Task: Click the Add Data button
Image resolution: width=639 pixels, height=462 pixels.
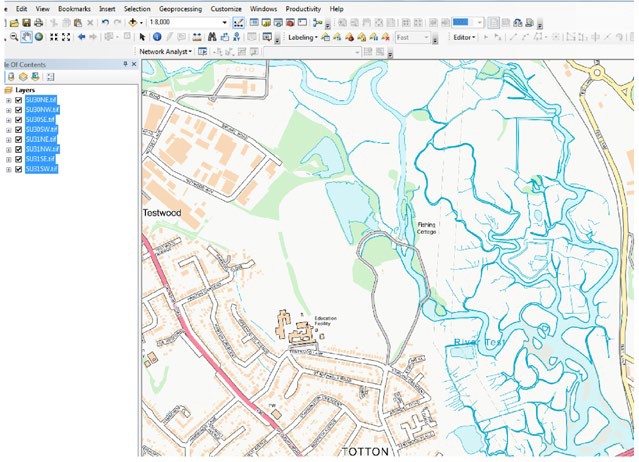Action: tap(133, 22)
